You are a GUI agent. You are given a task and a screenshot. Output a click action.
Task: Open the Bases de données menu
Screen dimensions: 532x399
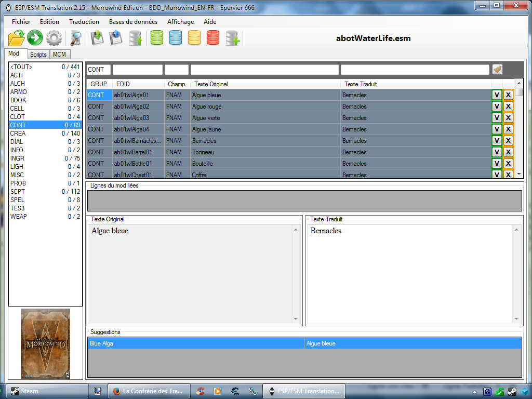[x=134, y=22]
